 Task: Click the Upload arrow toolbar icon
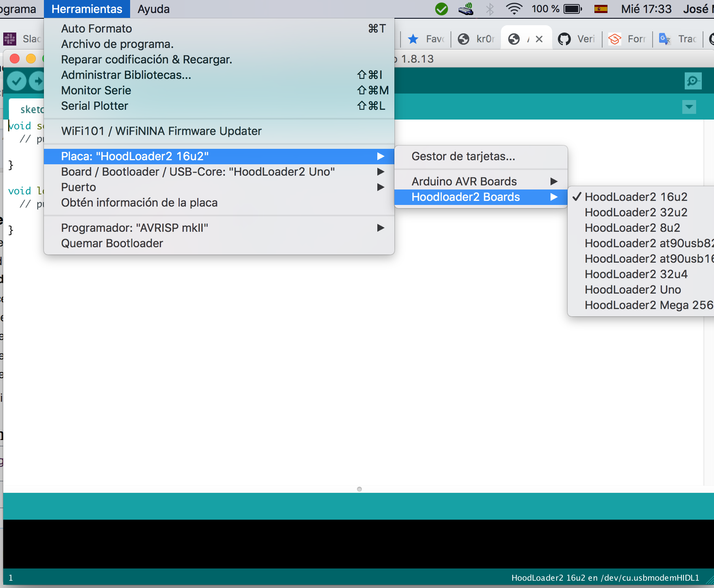[37, 81]
